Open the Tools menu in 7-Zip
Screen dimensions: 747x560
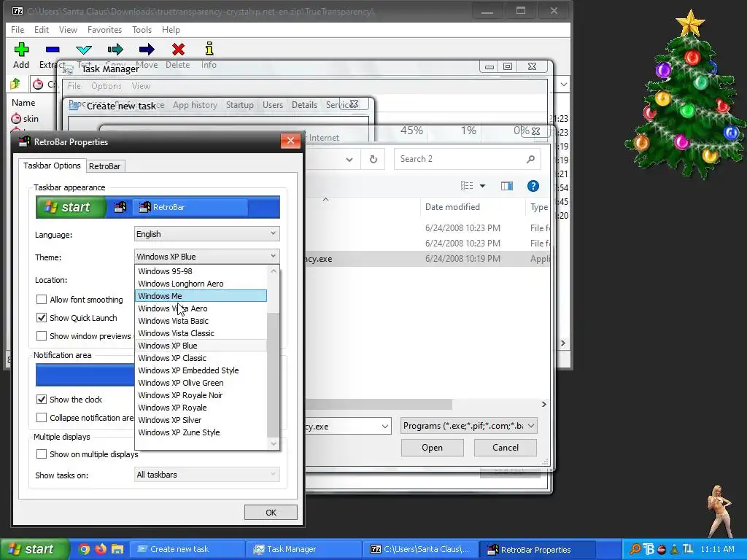coord(142,29)
